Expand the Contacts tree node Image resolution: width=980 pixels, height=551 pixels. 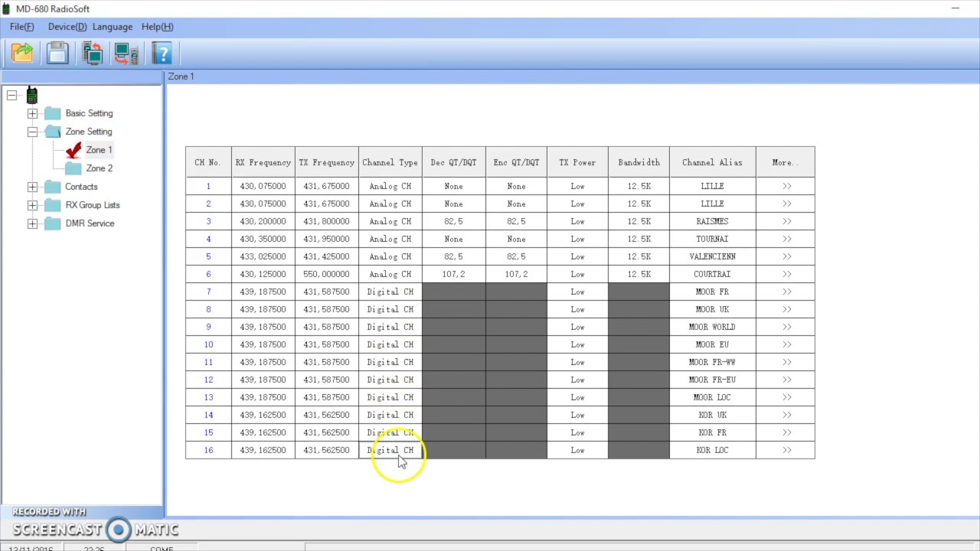click(32, 187)
